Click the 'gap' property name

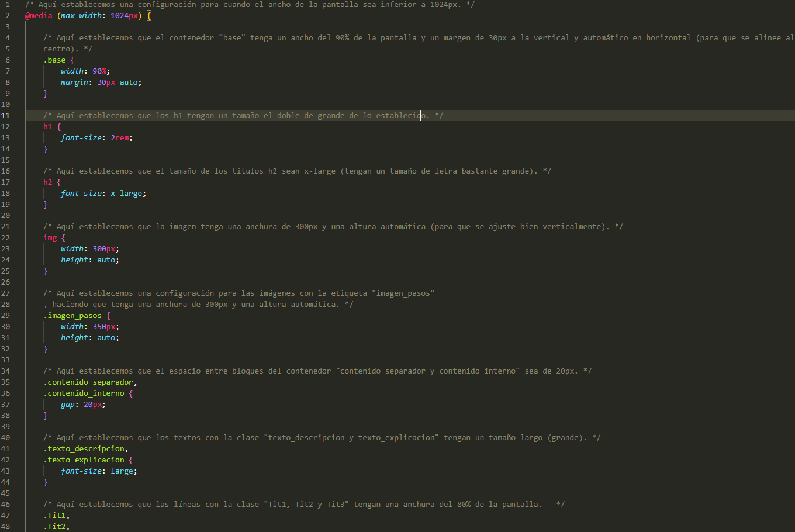[68, 405]
